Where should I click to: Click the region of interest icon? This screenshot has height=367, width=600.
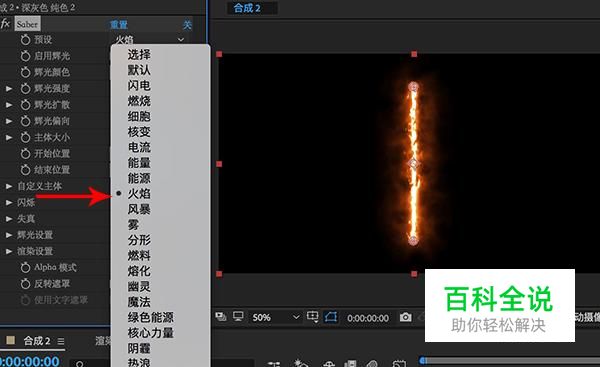pyautogui.click(x=312, y=316)
